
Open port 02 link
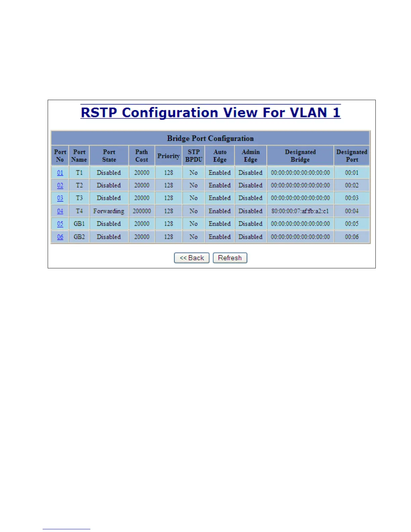60,185
